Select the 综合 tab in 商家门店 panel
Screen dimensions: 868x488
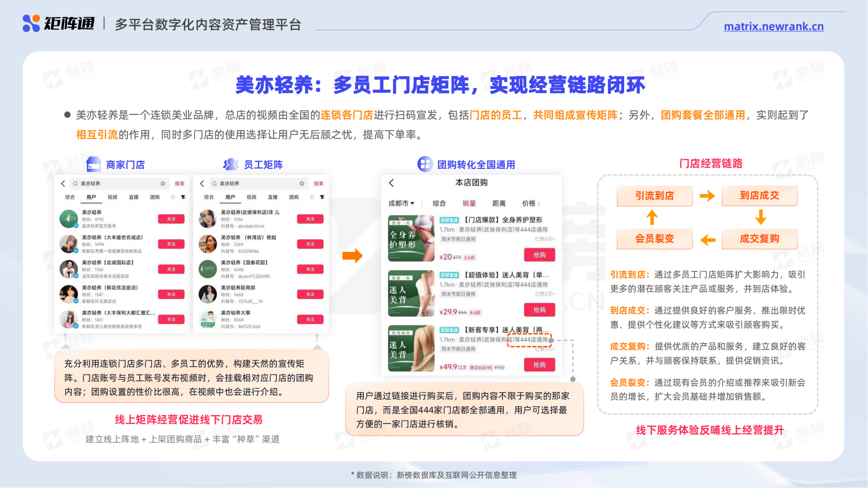(70, 197)
